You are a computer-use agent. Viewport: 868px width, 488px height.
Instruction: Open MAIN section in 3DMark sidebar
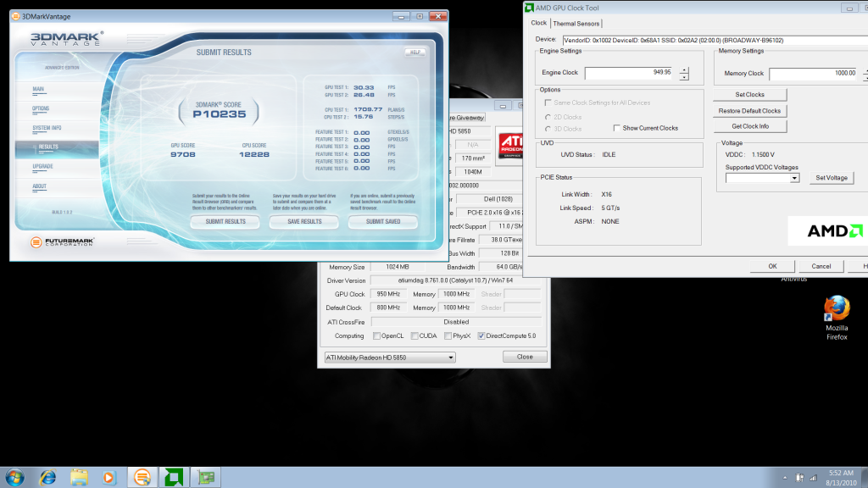tap(38, 89)
